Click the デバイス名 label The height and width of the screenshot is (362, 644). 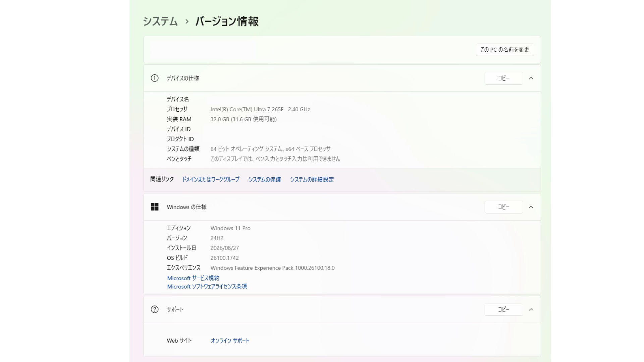[178, 99]
